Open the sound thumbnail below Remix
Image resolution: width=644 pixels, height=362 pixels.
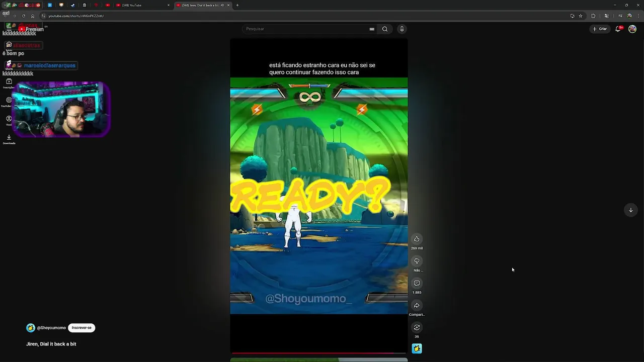coord(417,348)
